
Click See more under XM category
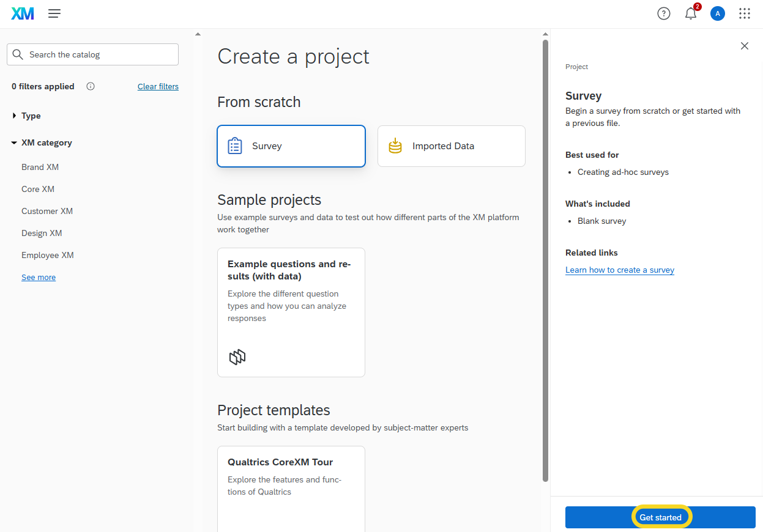click(39, 277)
